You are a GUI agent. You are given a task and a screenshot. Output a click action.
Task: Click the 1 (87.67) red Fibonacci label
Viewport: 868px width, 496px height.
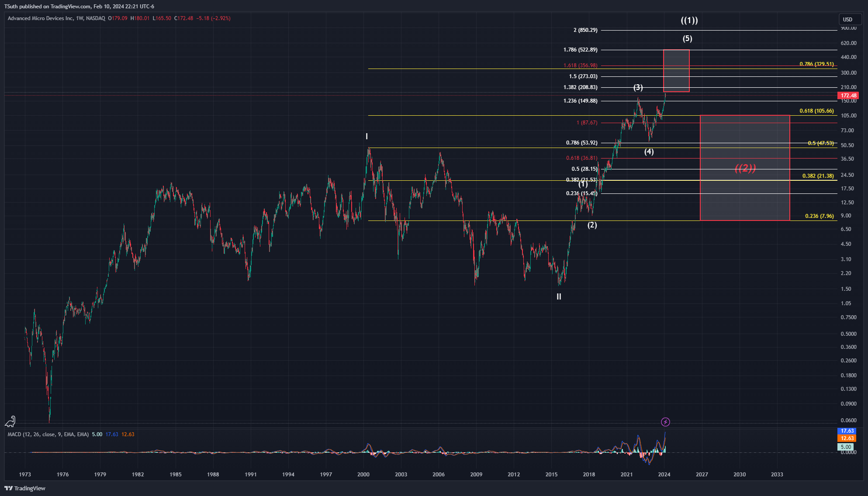587,123
